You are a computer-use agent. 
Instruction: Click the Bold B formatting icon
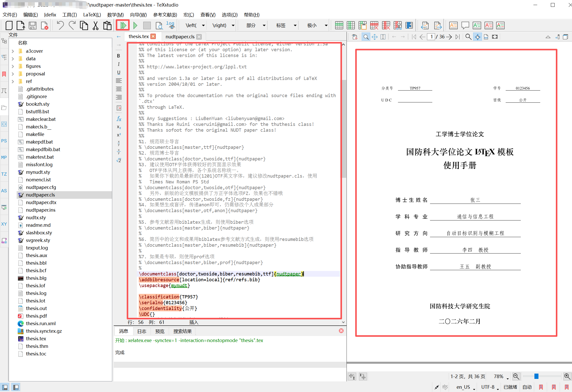pos(119,56)
